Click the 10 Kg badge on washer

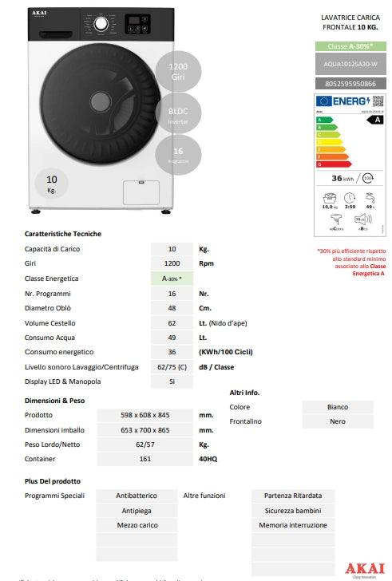click(52, 184)
